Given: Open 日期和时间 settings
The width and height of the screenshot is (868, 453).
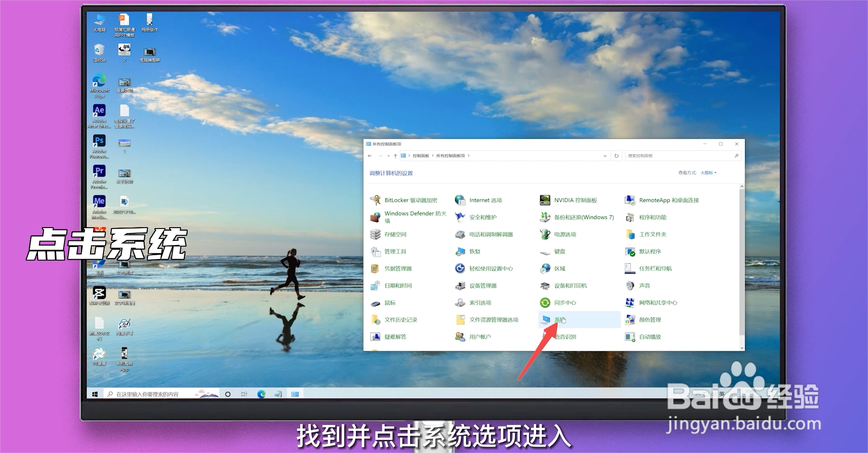Looking at the screenshot, I should 392,286.
